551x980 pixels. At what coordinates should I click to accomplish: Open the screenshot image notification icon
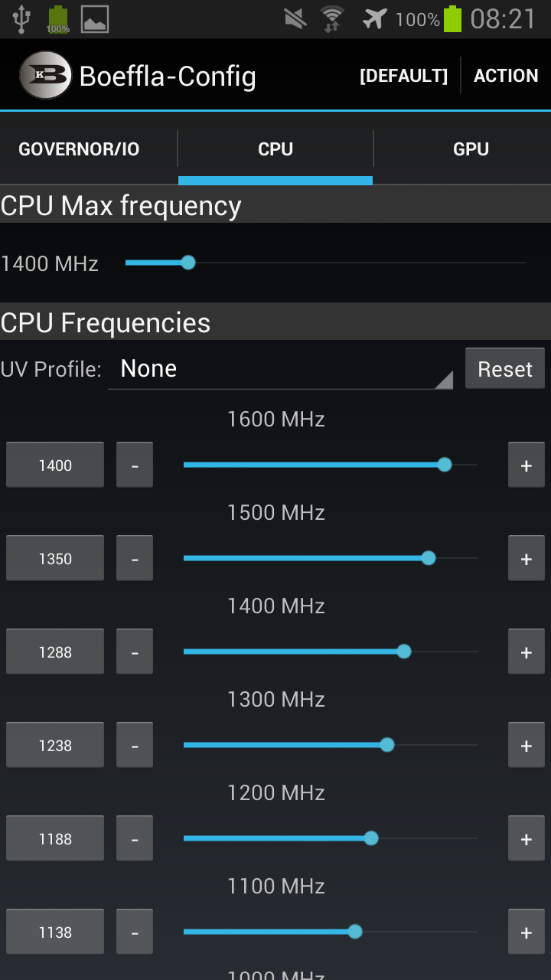pos(95,19)
